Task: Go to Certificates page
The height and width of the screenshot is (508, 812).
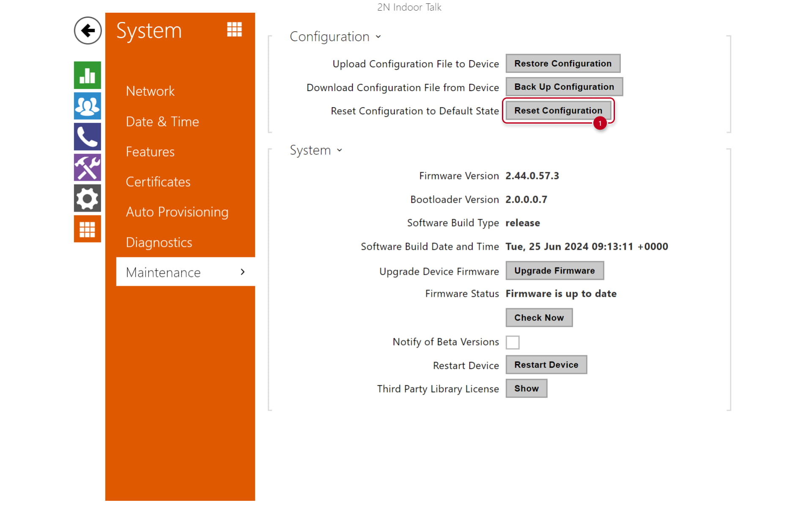Action: [158, 182]
